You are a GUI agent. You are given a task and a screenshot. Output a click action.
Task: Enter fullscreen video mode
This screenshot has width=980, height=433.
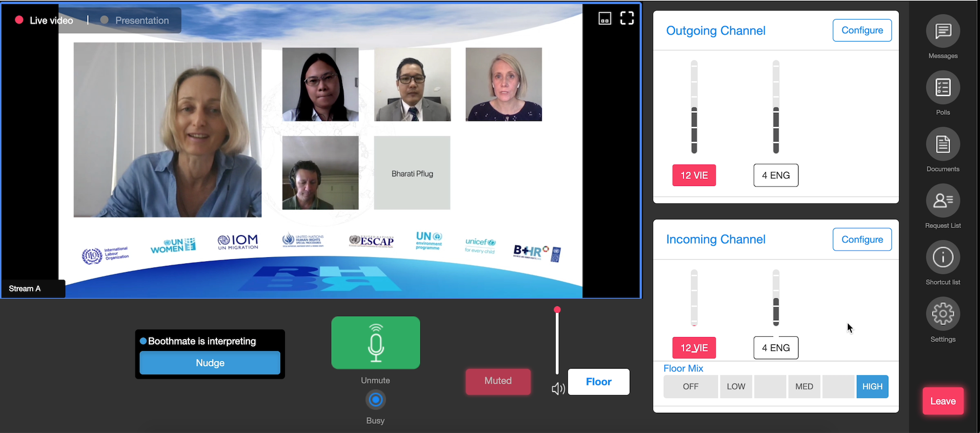point(627,18)
